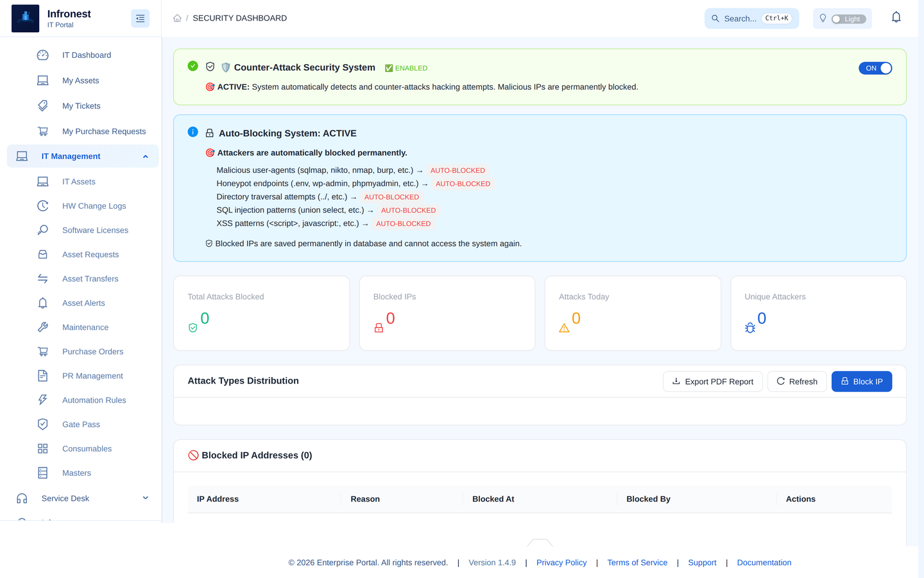924x578 pixels.
Task: Click the SECURITY DASHBOARD breadcrumb text
Action: click(x=240, y=18)
